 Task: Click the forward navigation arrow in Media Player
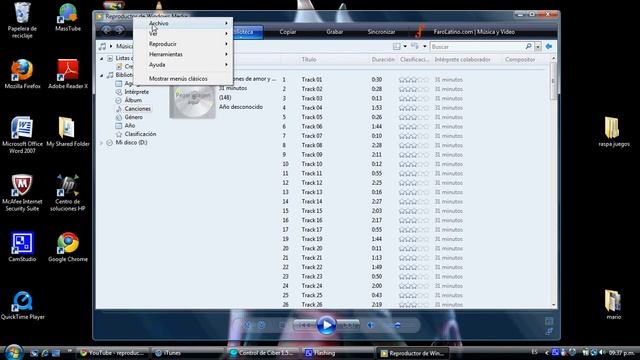point(120,30)
